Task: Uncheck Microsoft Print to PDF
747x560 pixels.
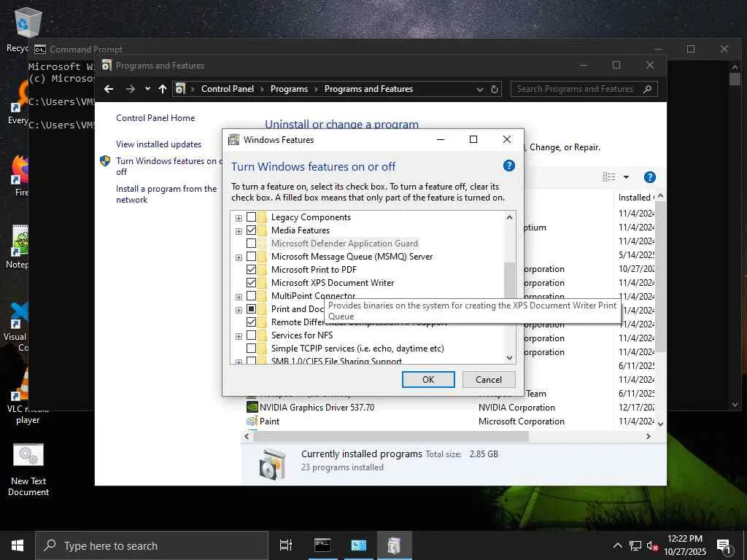Action: coord(251,270)
